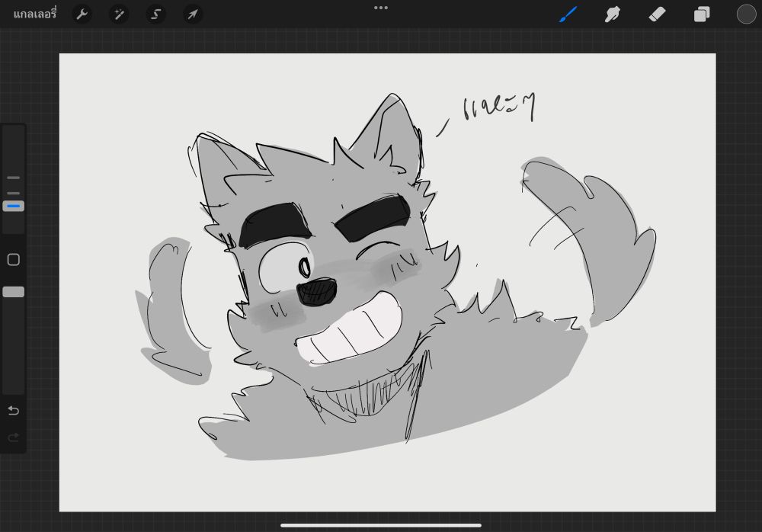
Task: Select the Smudge tool
Action: tap(613, 14)
